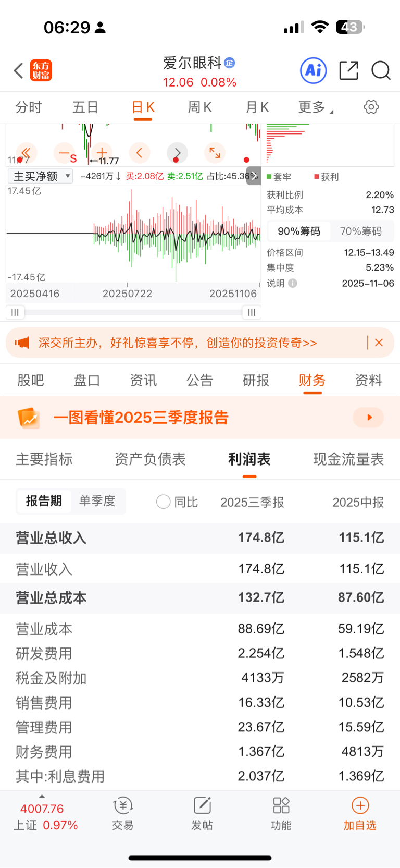Move chart right with the > arrow

177,153
